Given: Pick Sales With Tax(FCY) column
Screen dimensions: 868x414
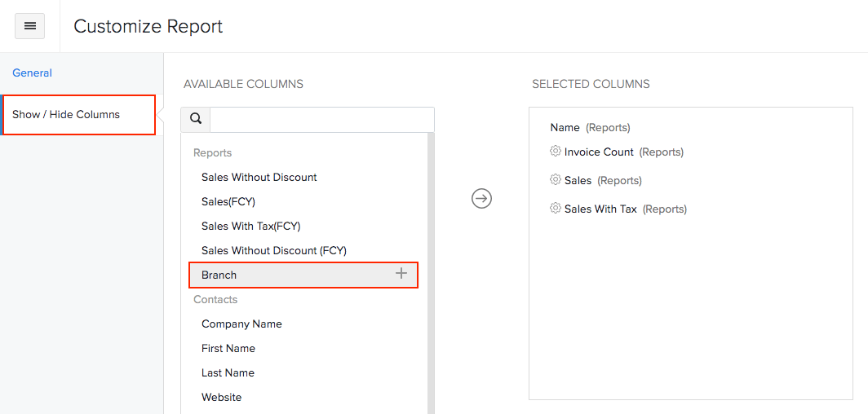Looking at the screenshot, I should pos(251,226).
